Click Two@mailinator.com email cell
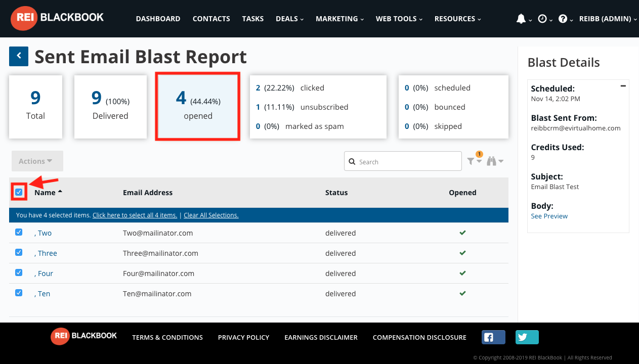Screen dimensions: 639x364 point(158,233)
